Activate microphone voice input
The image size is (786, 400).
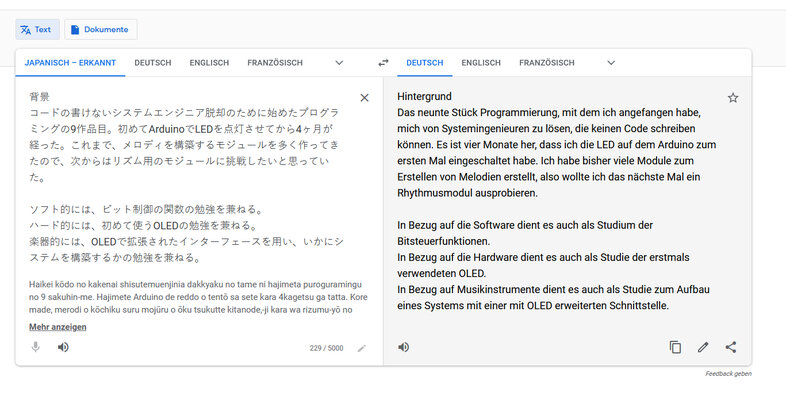tap(36, 347)
